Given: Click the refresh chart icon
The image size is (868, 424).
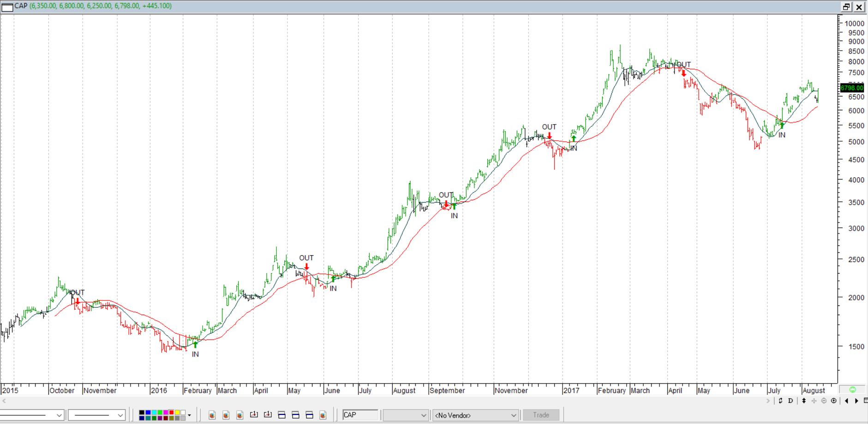Looking at the screenshot, I should click(780, 400).
